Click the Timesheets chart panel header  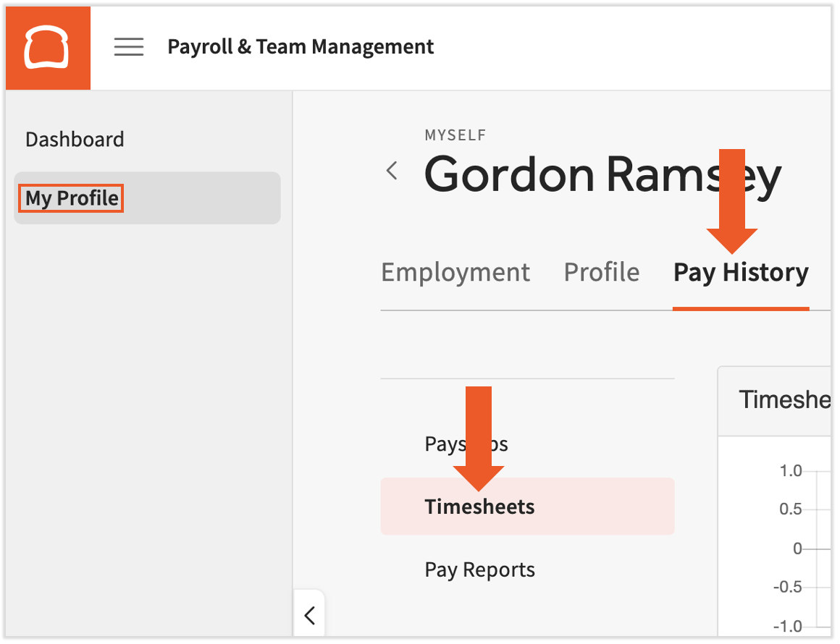(x=782, y=399)
